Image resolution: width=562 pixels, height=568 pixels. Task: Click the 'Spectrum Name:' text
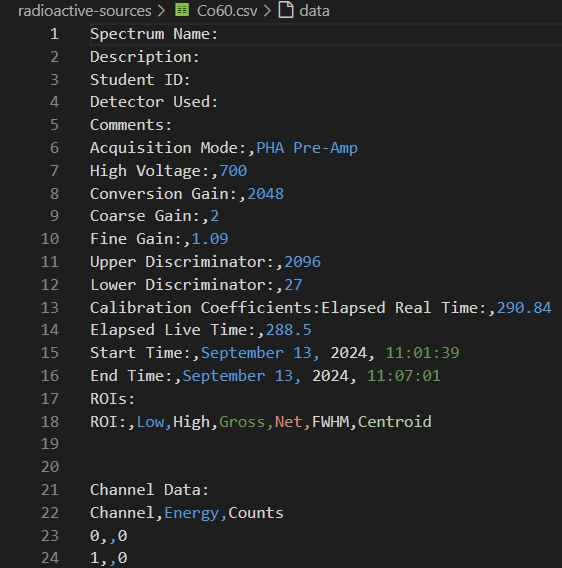[154, 34]
